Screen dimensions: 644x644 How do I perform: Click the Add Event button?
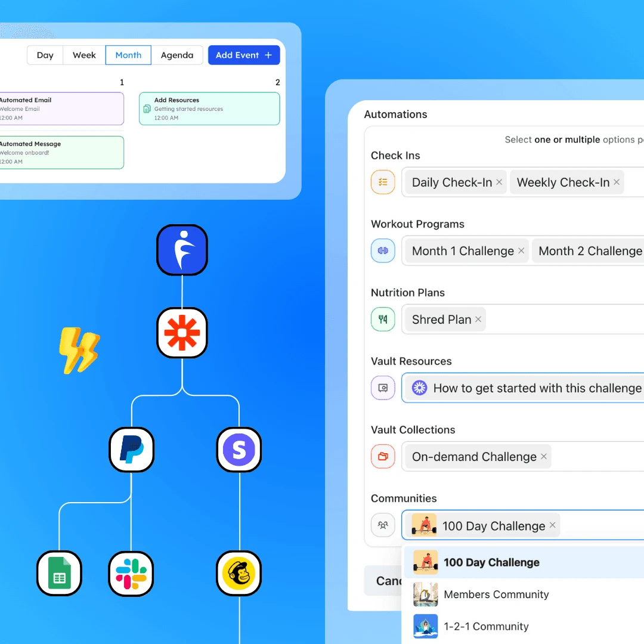[244, 55]
